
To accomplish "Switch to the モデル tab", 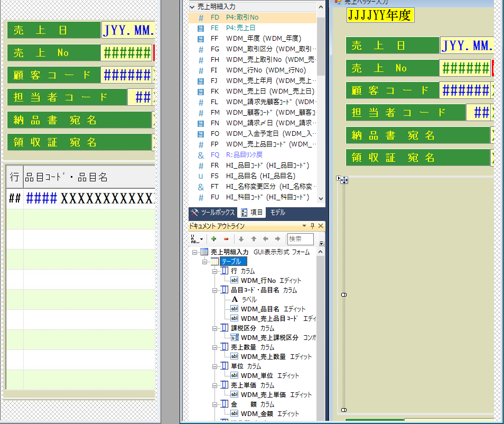I will click(x=277, y=213).
